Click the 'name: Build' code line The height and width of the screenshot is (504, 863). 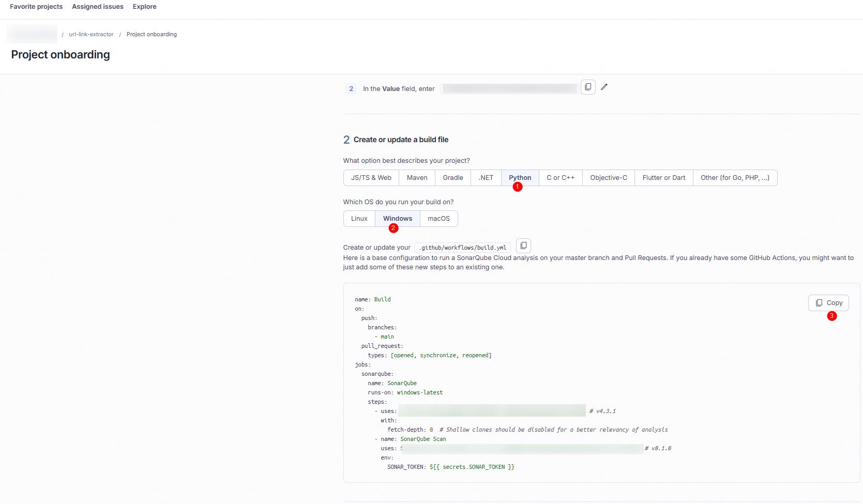click(x=373, y=299)
